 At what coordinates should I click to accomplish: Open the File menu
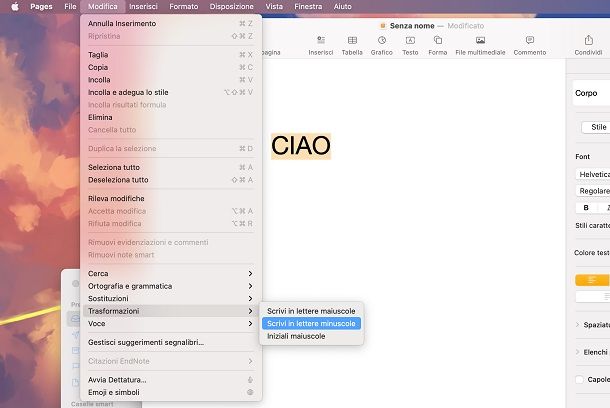70,7
